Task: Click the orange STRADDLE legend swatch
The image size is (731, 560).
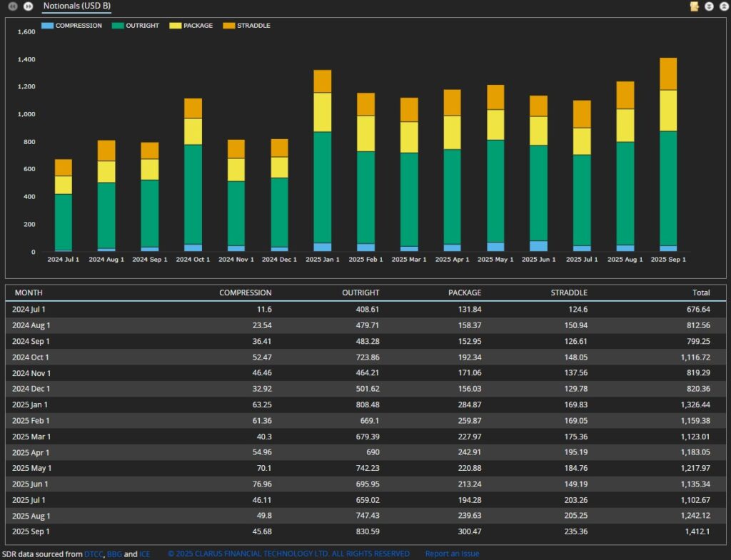Action: [x=228, y=26]
